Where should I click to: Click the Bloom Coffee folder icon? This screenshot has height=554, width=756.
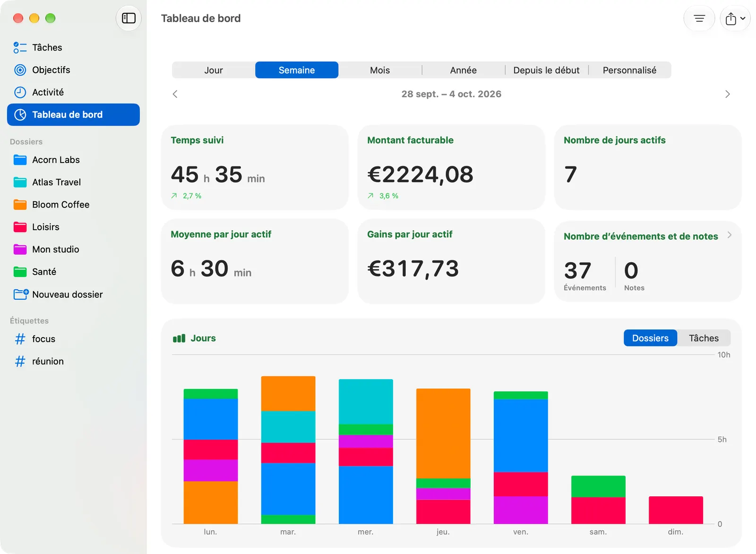pyautogui.click(x=20, y=205)
